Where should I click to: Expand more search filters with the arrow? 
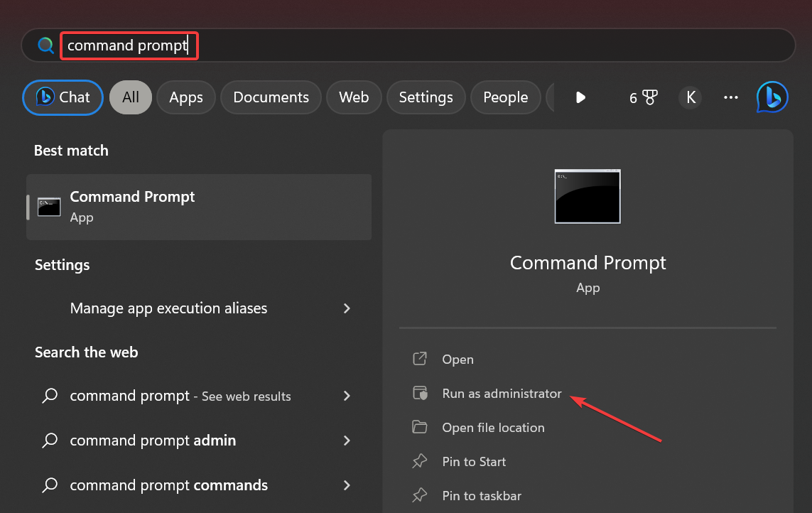tap(580, 97)
